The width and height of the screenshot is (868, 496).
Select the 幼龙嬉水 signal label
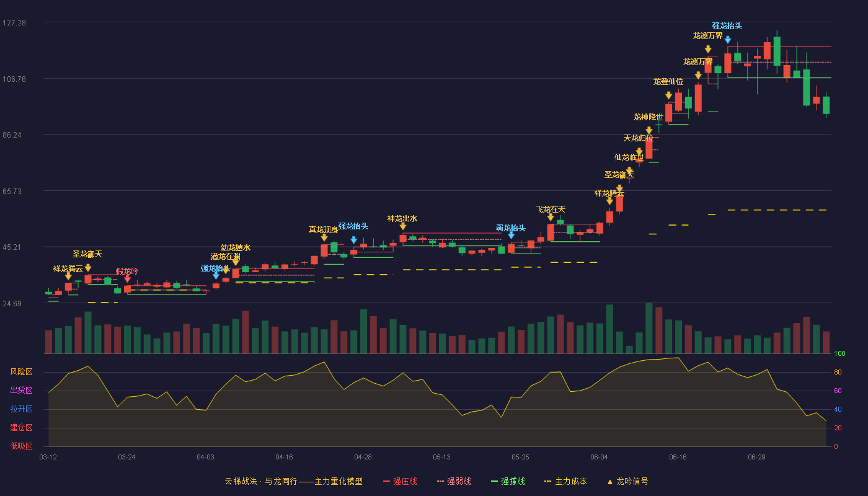click(x=236, y=247)
